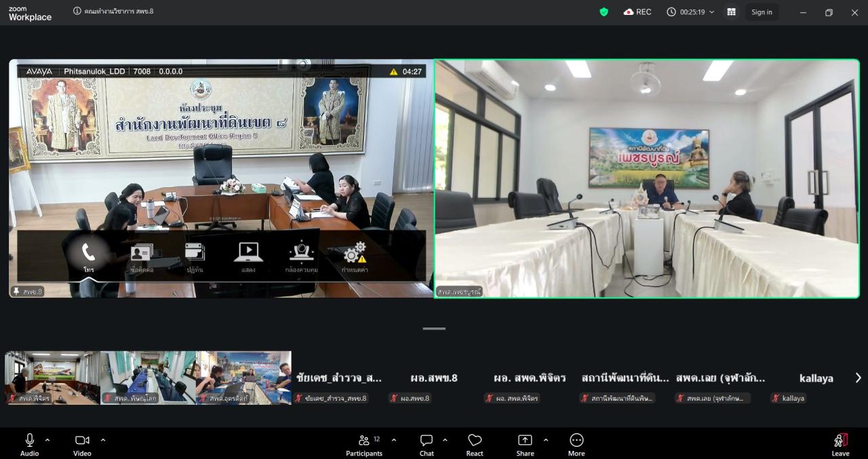Select the สถานีพัฒนาที่ดิน participant tile
Image resolution: width=868 pixels, height=459 pixels.
pos(625,378)
